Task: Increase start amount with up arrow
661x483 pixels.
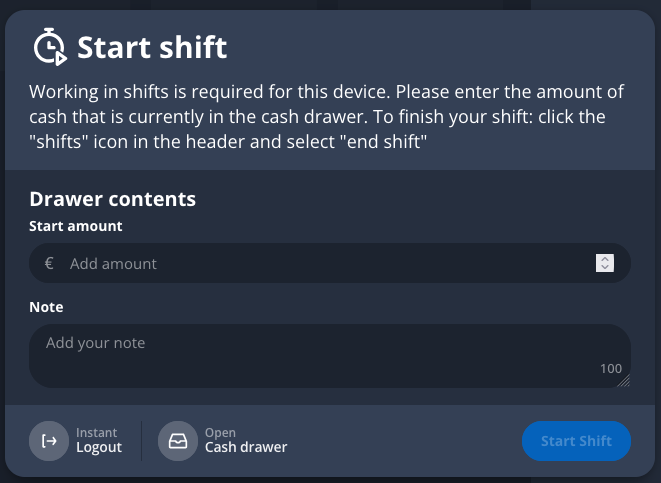Action: tap(604, 259)
